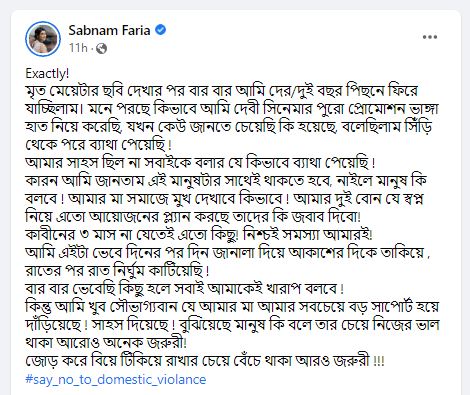Open the Sabnam Faria profile name link
Viewport: 470px width, 395px height.
109,30
